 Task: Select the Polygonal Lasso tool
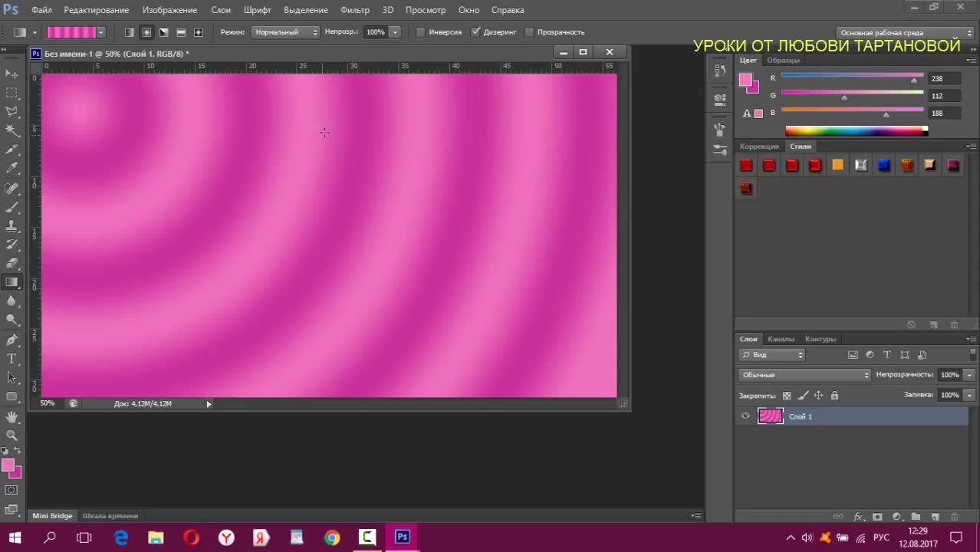point(12,112)
